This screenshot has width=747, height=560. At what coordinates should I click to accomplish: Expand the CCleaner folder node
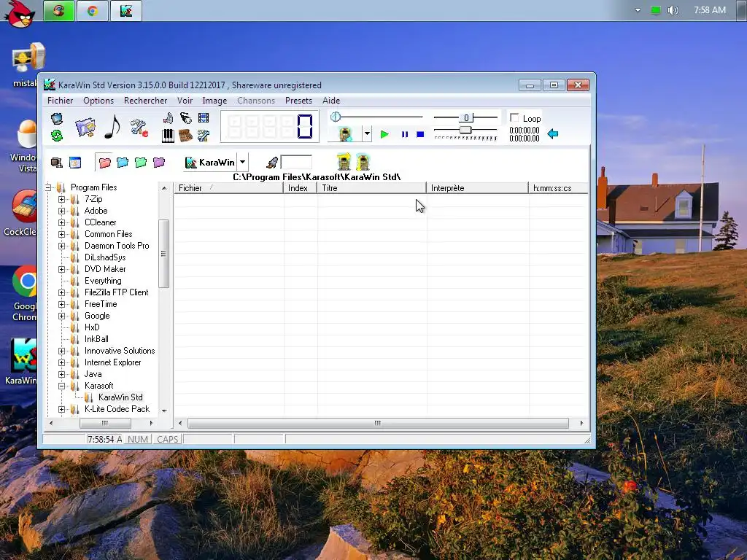pos(61,222)
